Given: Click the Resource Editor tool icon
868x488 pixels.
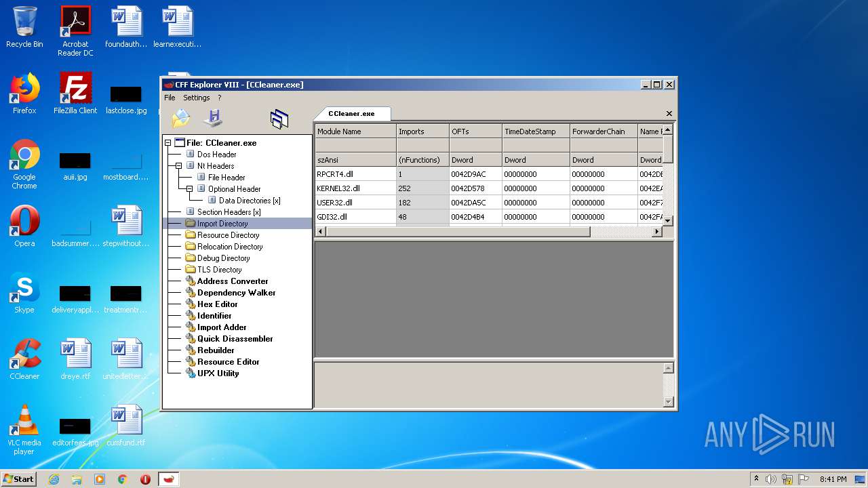Looking at the screenshot, I should [191, 362].
